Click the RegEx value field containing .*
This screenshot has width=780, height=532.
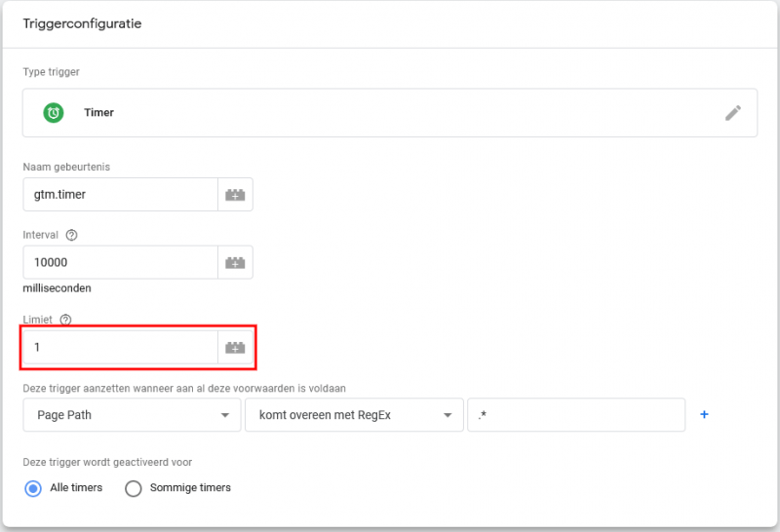point(576,415)
